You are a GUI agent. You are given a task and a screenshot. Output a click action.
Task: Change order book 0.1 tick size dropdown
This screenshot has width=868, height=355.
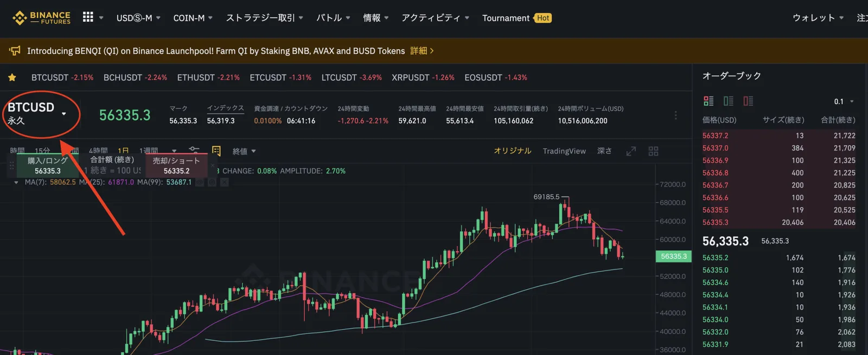coord(844,101)
